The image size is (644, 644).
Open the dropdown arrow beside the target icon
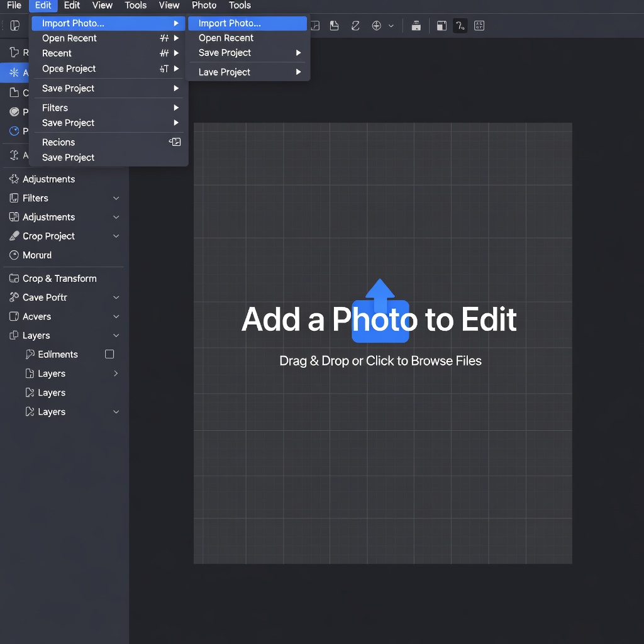[391, 26]
